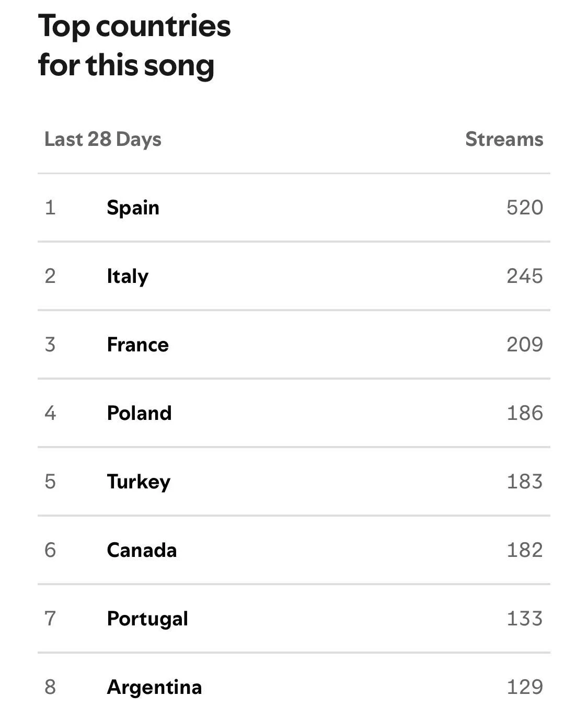Click the Poland country name
The image size is (588, 719).
point(139,413)
